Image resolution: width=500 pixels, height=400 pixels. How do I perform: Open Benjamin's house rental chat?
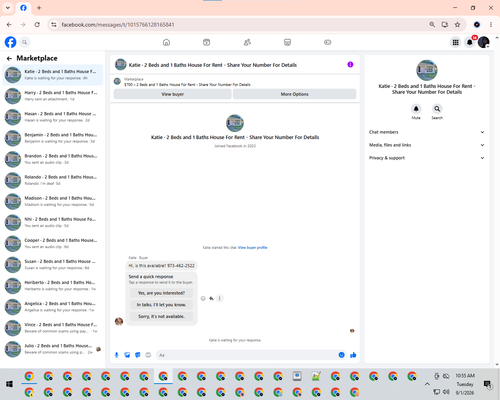53,138
